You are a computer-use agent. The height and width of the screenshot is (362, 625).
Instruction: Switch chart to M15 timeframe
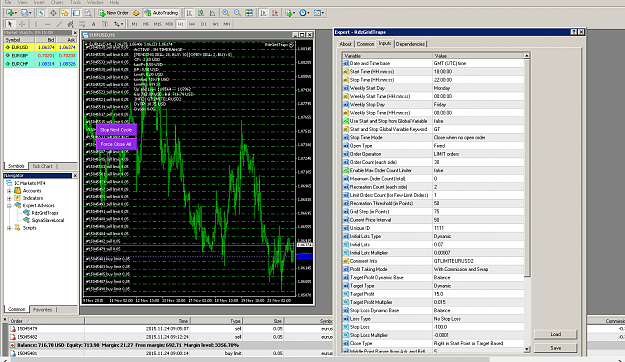[x=157, y=24]
